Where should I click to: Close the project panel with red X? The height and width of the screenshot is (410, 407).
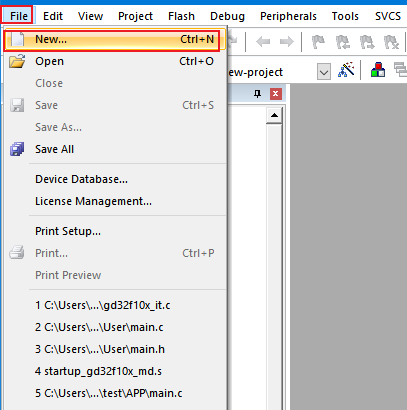[x=275, y=94]
